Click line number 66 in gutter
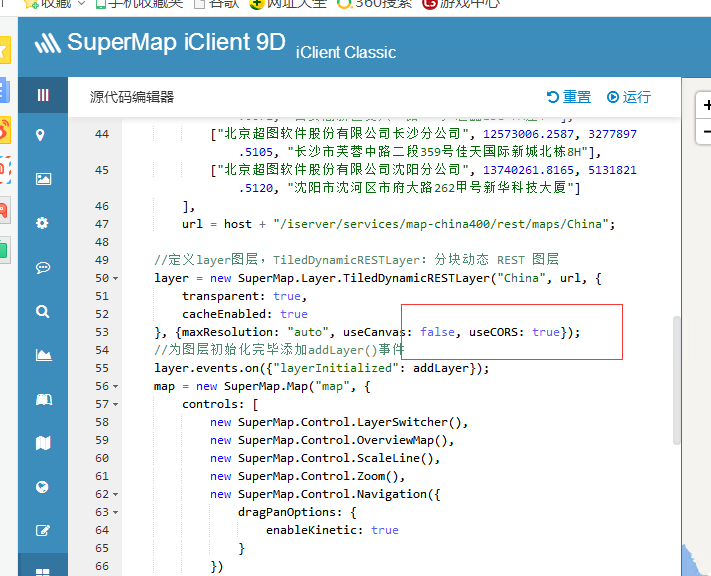711x576 pixels. coord(102,566)
